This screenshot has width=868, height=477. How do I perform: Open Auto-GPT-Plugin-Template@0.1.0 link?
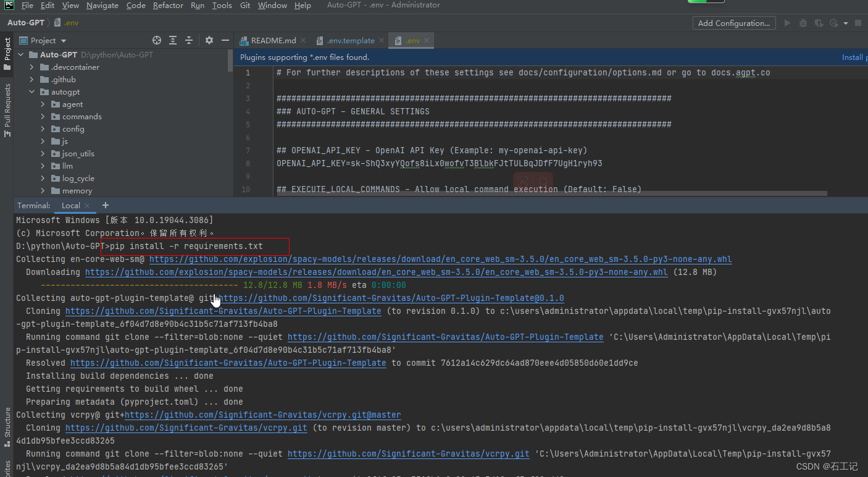click(392, 298)
